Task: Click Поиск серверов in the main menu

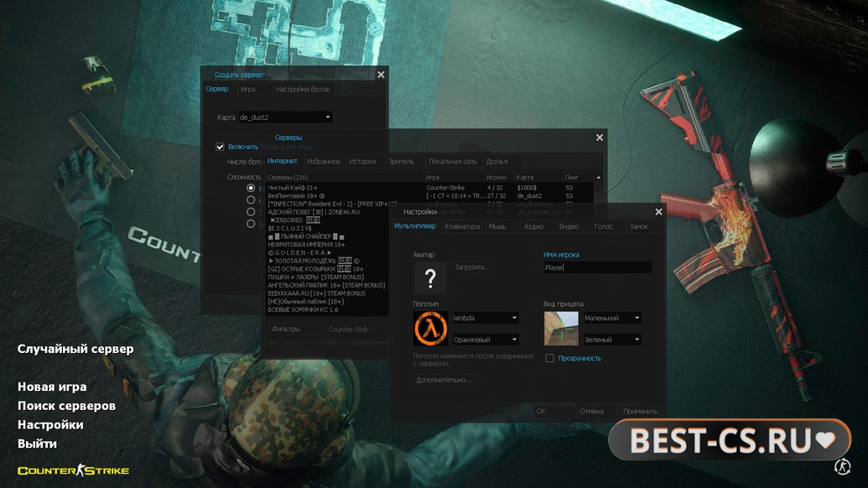Action: (66, 406)
